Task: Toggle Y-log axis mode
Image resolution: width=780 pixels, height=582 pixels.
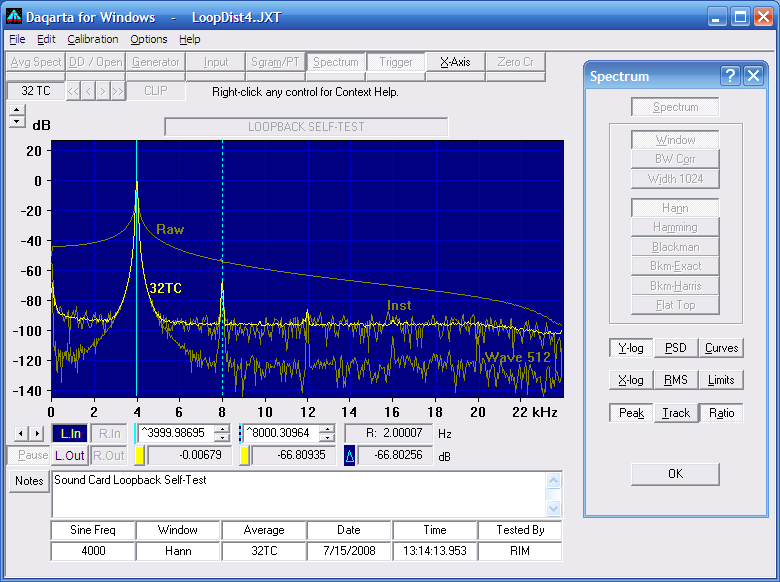Action: [631, 348]
